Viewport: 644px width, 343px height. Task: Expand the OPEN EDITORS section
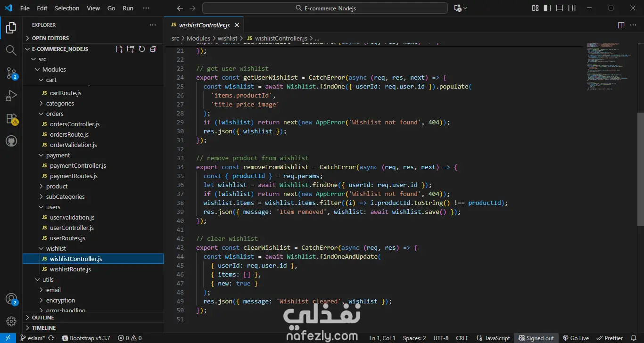93,38
